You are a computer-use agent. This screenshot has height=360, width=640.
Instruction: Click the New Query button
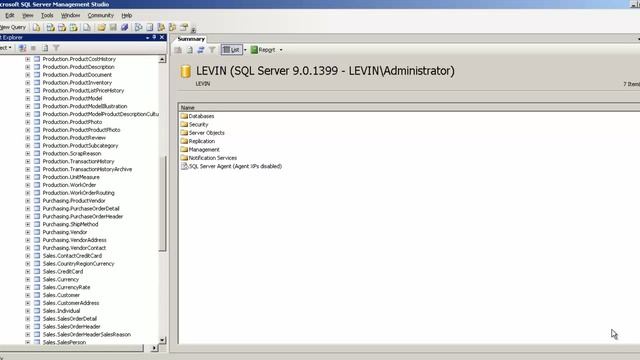[x=13, y=27]
